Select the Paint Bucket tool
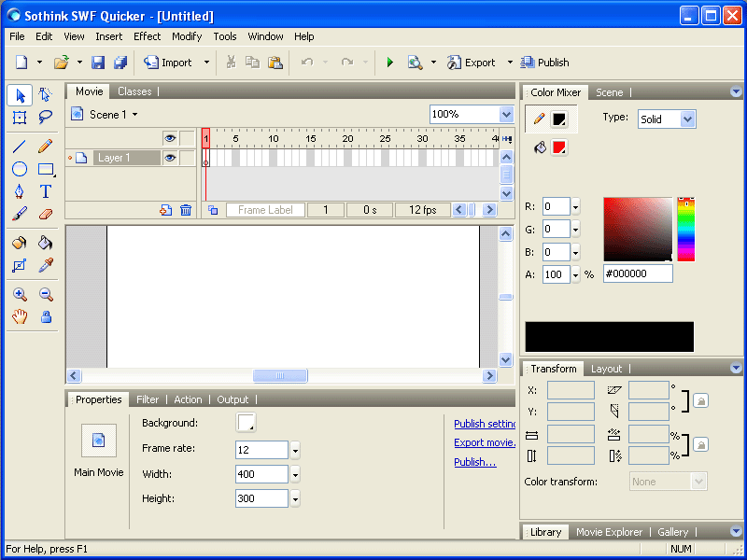The height and width of the screenshot is (560, 747). 45,243
